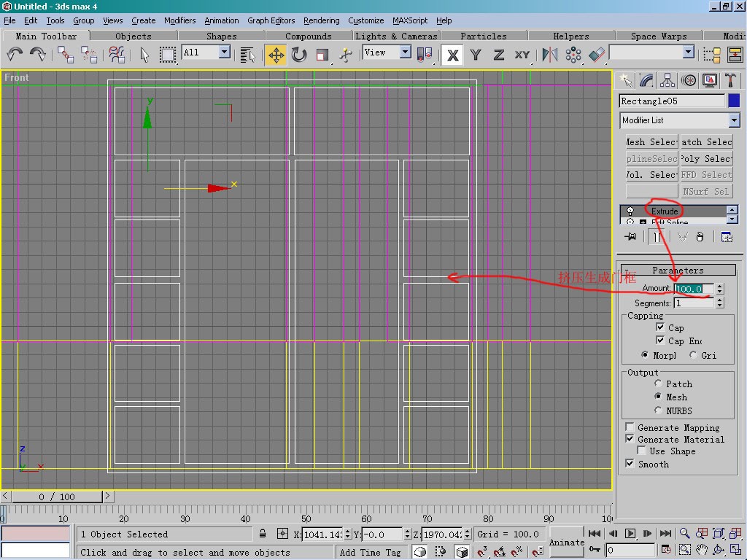Image resolution: width=747 pixels, height=560 pixels.
Task: Open the Modifiers menu
Action: (x=179, y=20)
